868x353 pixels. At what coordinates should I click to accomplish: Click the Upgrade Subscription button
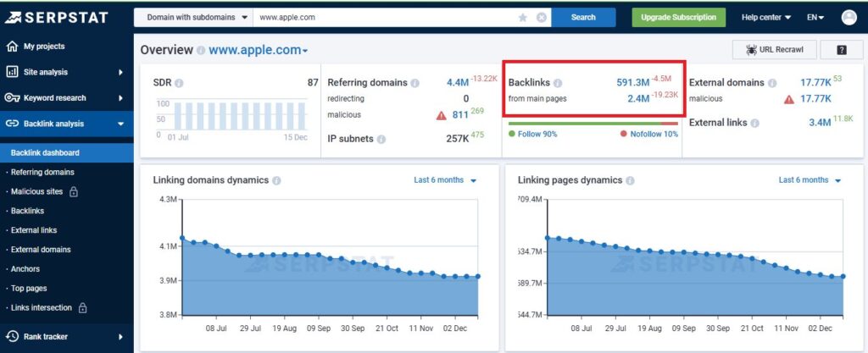678,17
